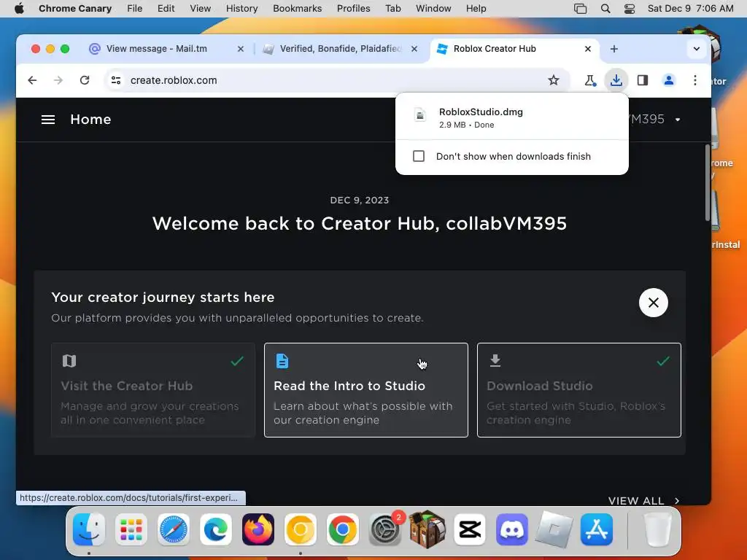The height and width of the screenshot is (560, 747).
Task: Open site information icon in address bar
Action: (x=116, y=80)
